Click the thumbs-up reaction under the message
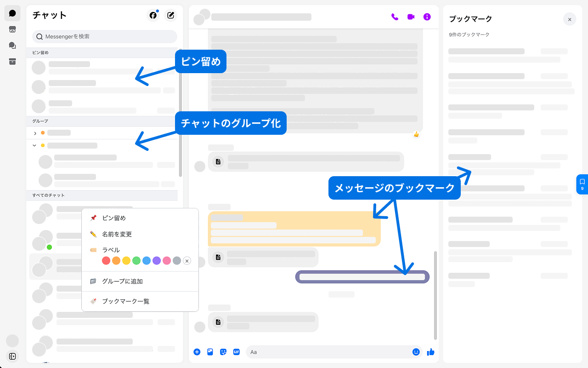The image size is (588, 368). tap(416, 134)
